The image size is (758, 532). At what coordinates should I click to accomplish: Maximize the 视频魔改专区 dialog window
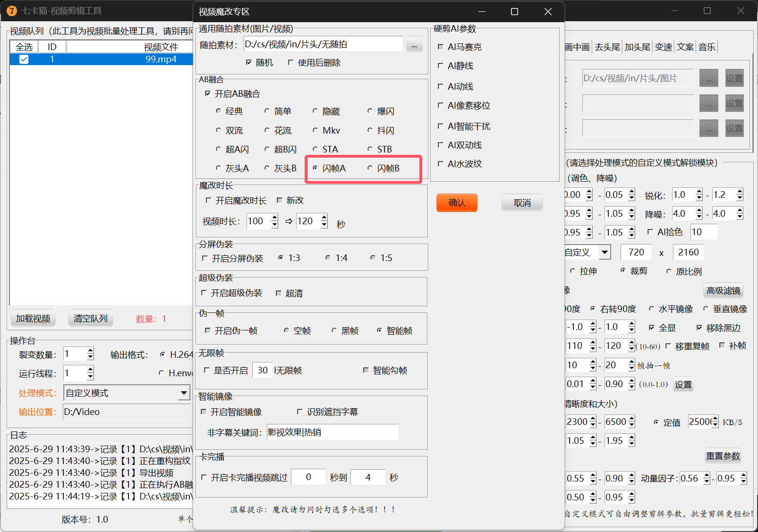(x=514, y=12)
